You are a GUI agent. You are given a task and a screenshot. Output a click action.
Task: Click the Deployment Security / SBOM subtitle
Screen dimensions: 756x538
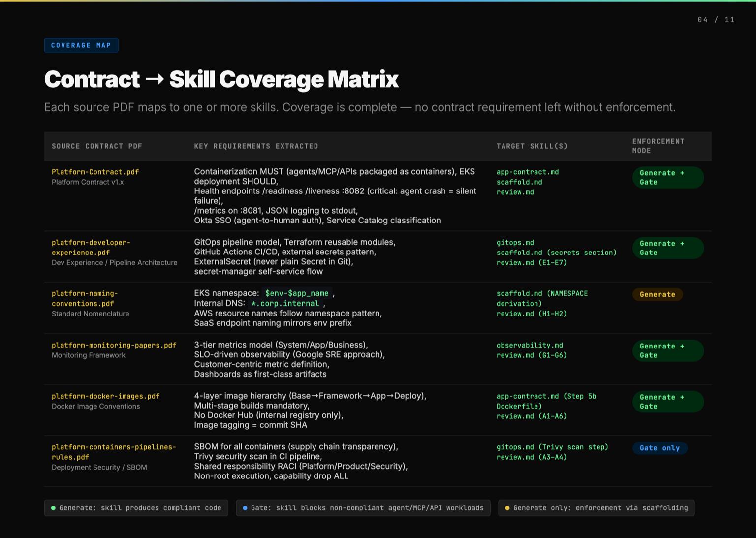point(99,467)
